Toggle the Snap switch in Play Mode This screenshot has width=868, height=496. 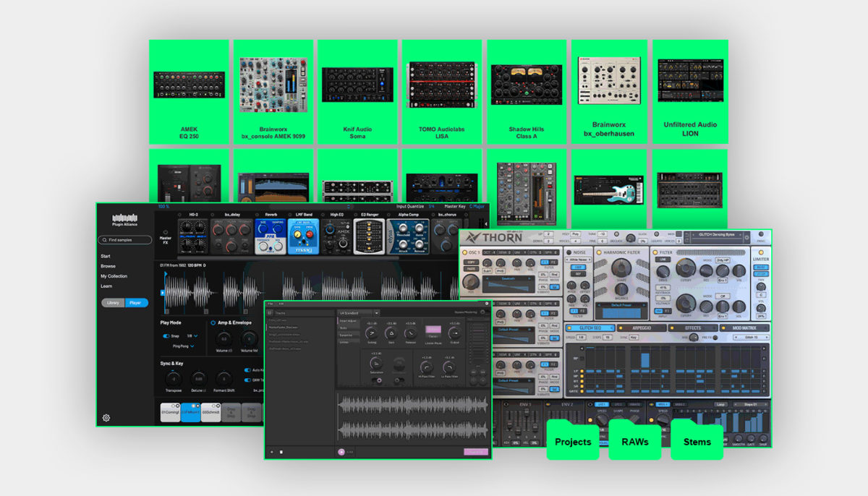pyautogui.click(x=166, y=336)
